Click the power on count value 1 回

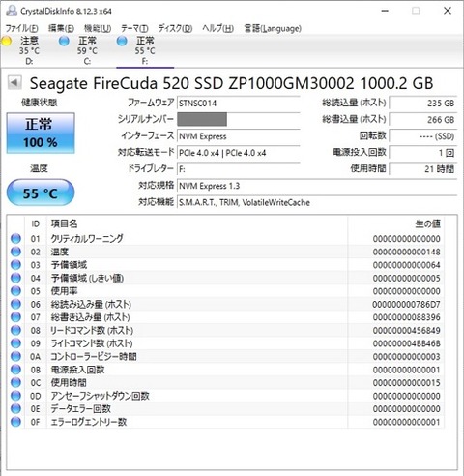(x=423, y=153)
